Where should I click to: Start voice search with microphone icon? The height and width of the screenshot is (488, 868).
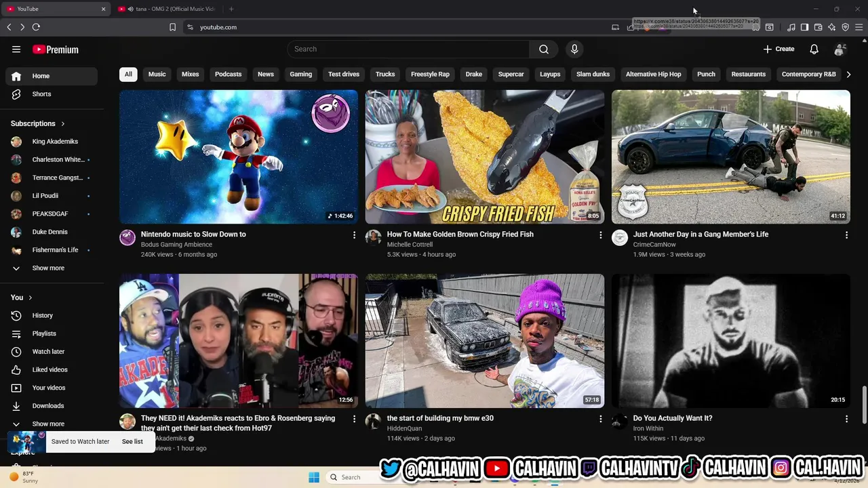574,49
